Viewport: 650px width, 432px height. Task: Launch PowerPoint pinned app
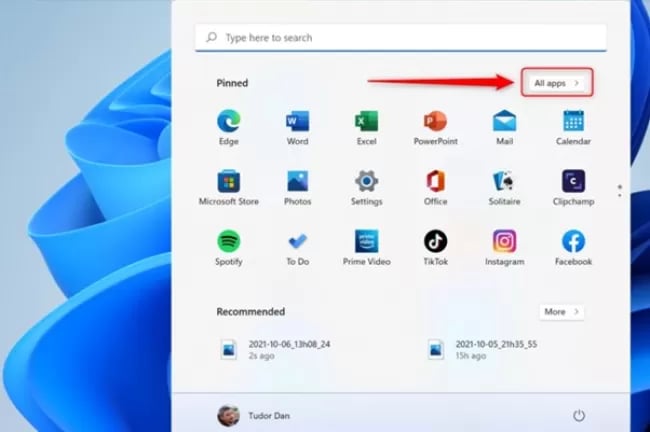pos(435,127)
